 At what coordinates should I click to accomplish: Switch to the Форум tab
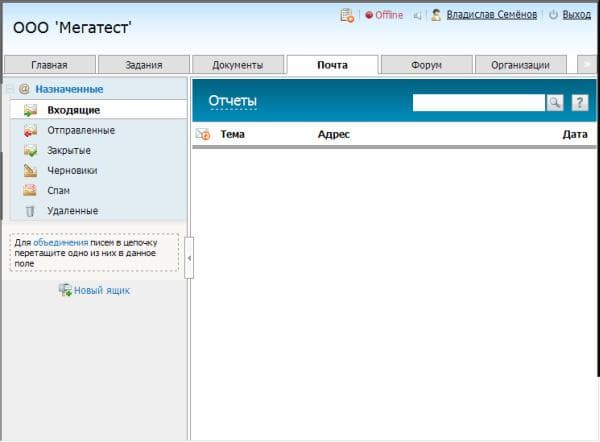427,65
